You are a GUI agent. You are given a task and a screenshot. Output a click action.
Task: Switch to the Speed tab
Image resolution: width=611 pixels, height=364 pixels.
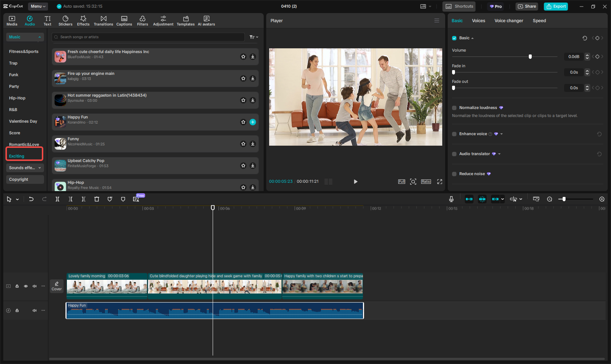tap(539, 21)
